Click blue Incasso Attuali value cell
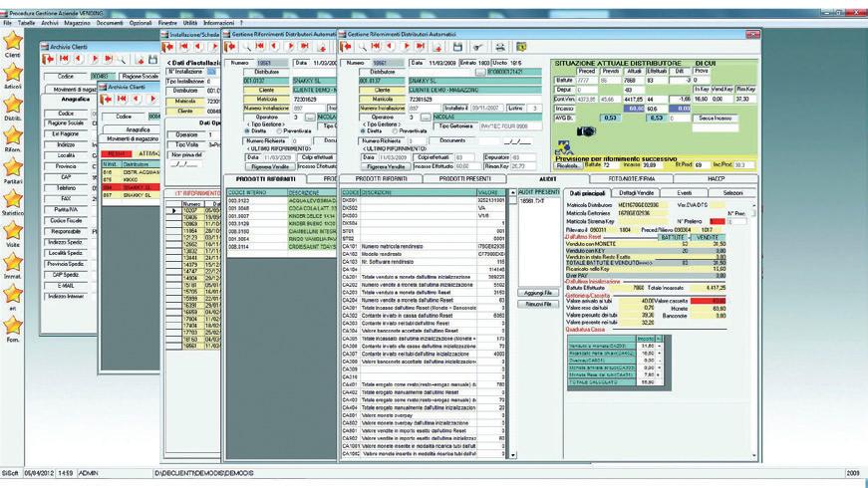 pos(633,109)
